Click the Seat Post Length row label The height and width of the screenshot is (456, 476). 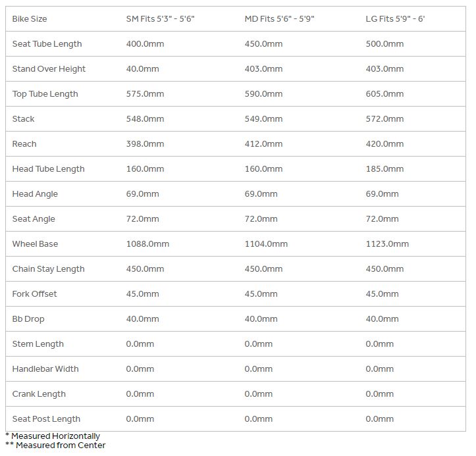(x=46, y=419)
